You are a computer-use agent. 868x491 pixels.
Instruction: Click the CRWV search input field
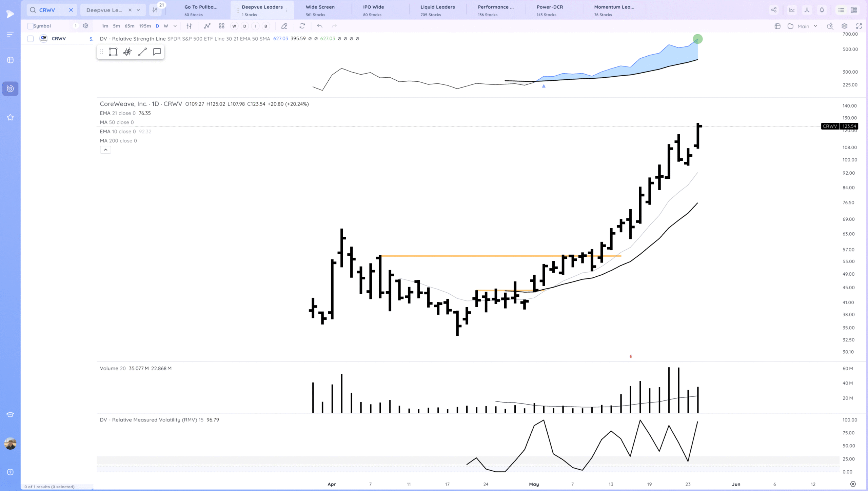tap(51, 10)
